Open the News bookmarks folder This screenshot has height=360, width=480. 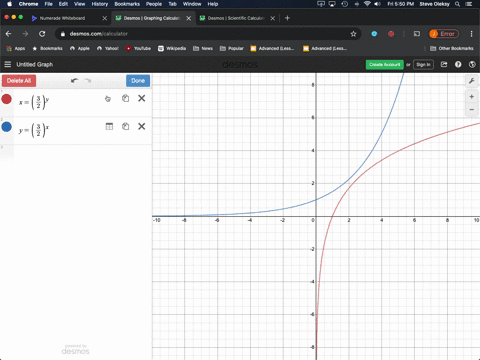click(203, 48)
